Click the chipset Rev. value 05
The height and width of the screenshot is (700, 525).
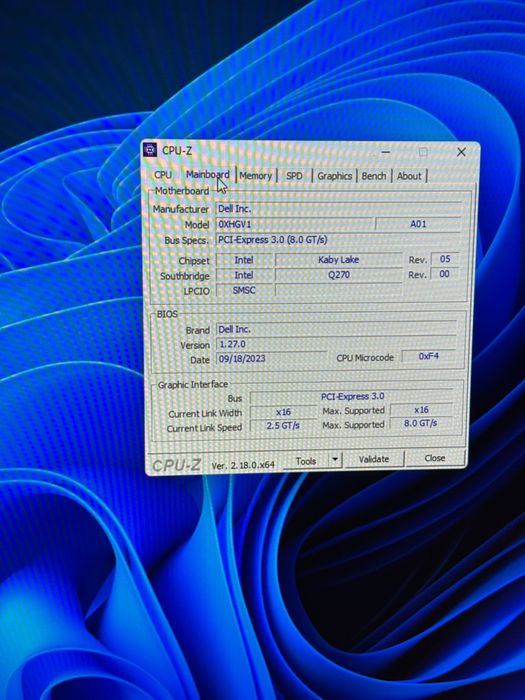pos(445,259)
